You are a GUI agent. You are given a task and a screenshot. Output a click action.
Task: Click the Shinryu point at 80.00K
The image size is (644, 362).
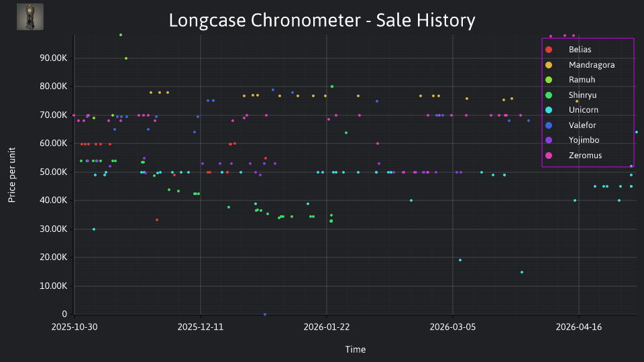pyautogui.click(x=332, y=86)
